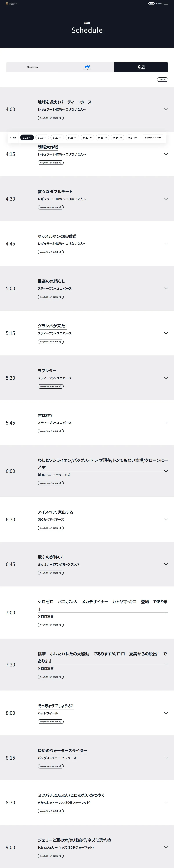Screen dimensions: 174x868
Task: Switch to the Discovery channel tab
Action: (x=33, y=67)
